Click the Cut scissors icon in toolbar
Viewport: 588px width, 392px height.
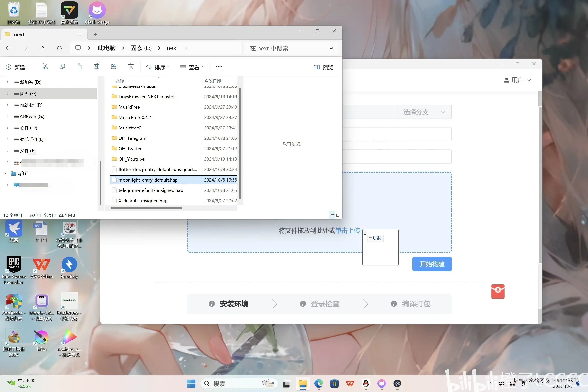coord(45,67)
